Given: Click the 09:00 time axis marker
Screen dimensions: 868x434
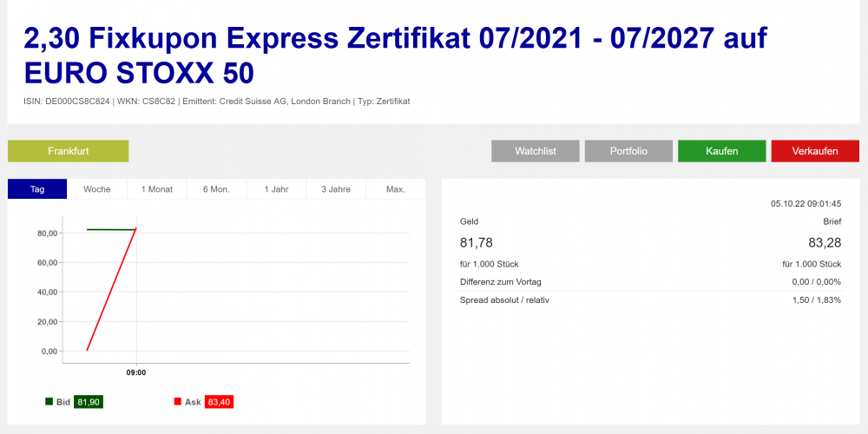Looking at the screenshot, I should (x=136, y=372).
